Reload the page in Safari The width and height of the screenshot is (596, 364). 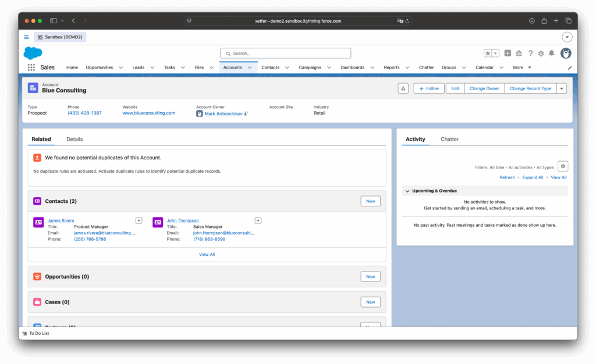[407, 21]
